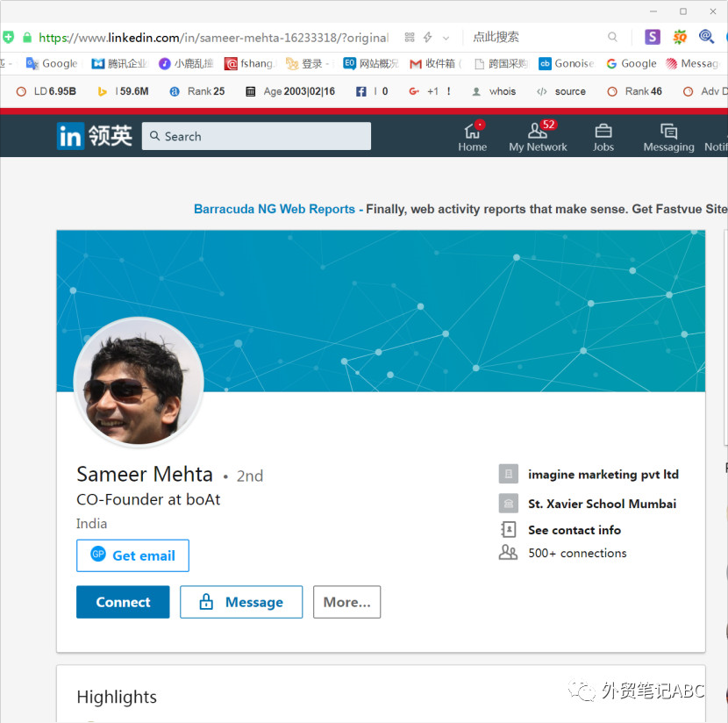Click the school building icon
Viewport: 728px width, 723px height.
(x=509, y=504)
